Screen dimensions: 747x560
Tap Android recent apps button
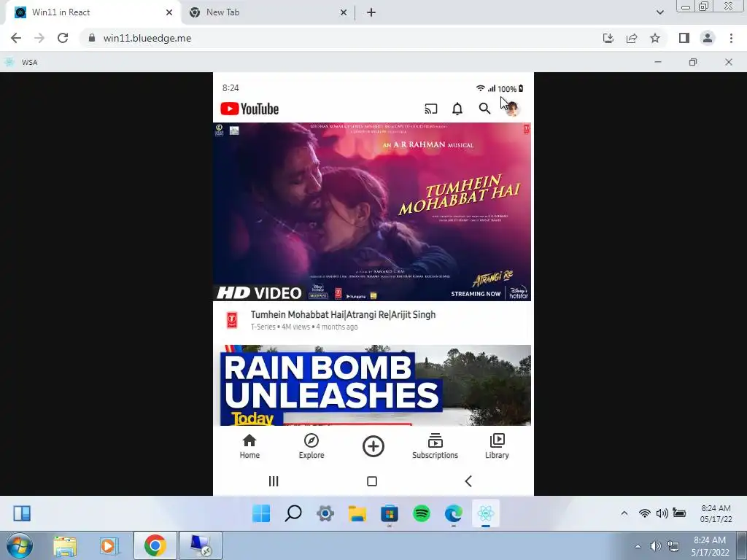click(274, 481)
